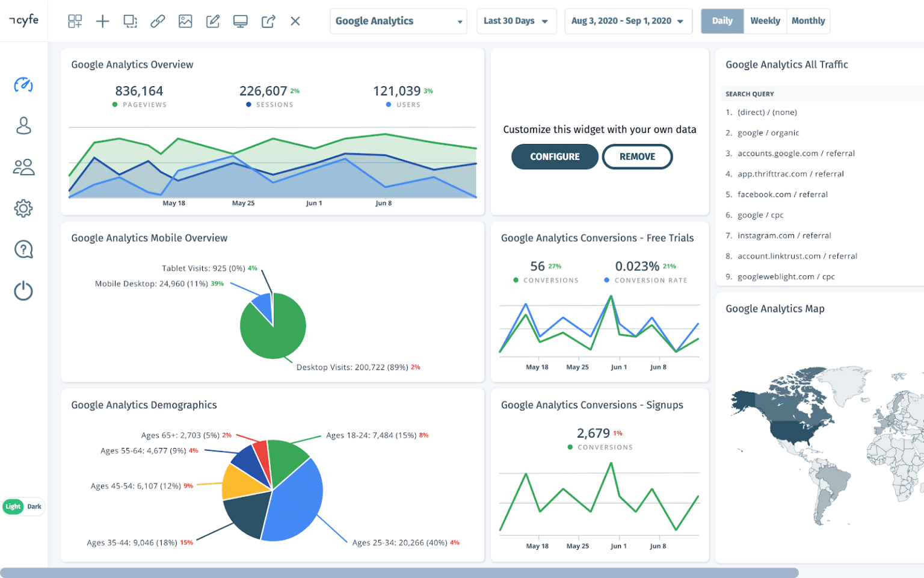This screenshot has width=924, height=578.
Task: Click the horizontal scrollbar at bottom
Action: point(399,573)
